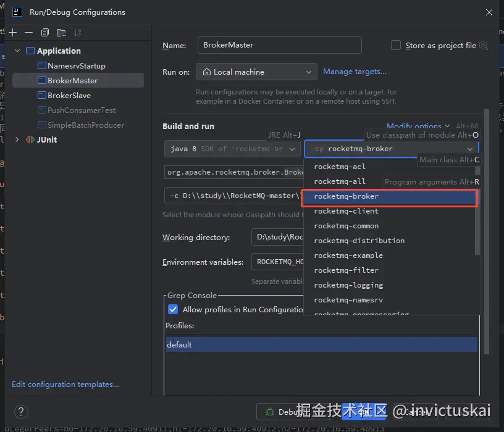Click the program arguments field
The image size is (504, 432).
click(234, 196)
